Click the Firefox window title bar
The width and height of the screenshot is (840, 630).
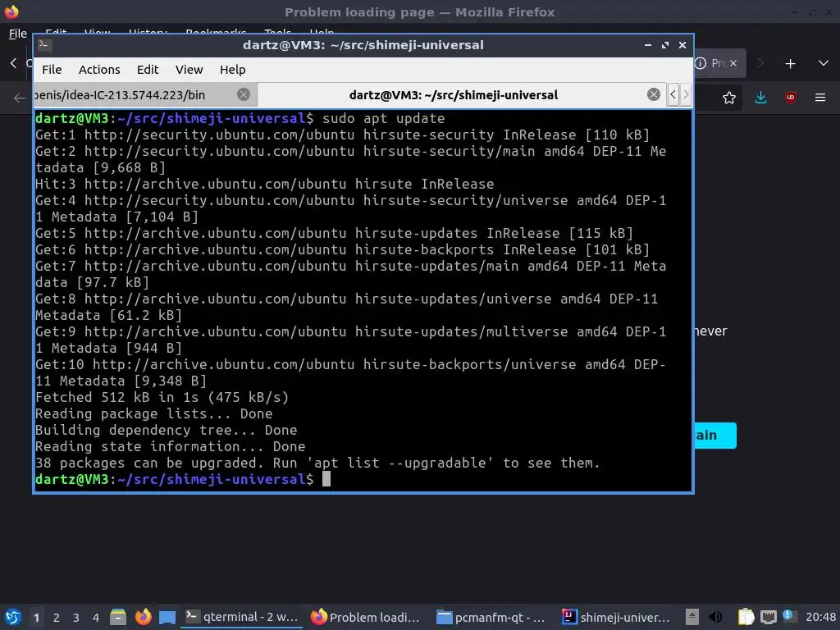[x=419, y=11]
